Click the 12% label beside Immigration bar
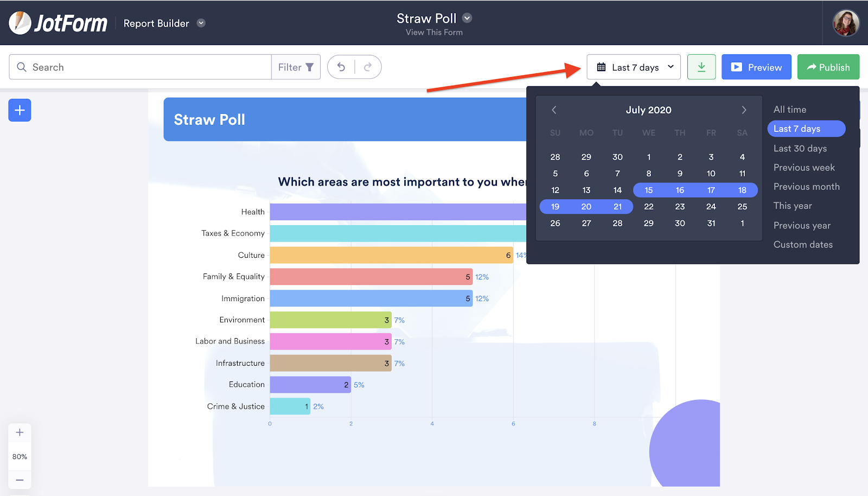The image size is (868, 496). [482, 298]
